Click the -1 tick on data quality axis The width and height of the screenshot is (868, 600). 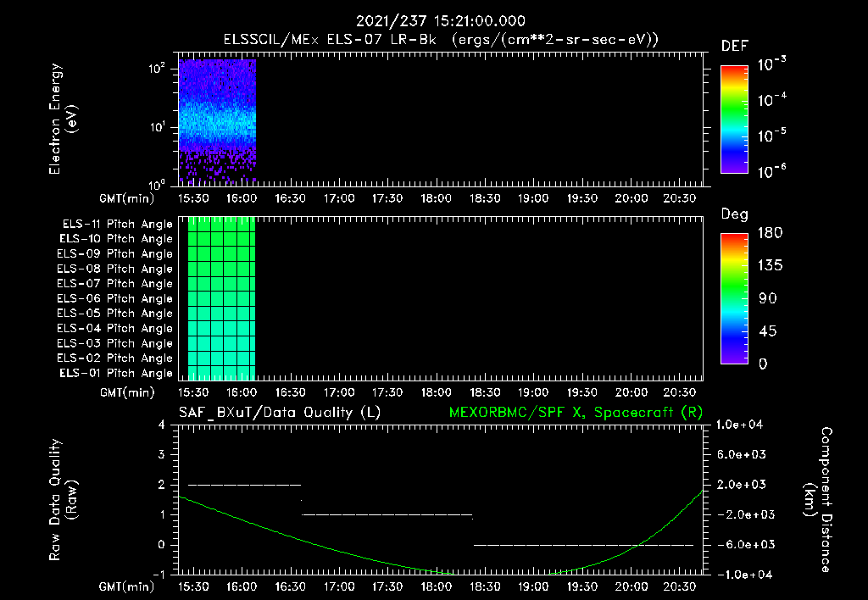click(x=159, y=575)
